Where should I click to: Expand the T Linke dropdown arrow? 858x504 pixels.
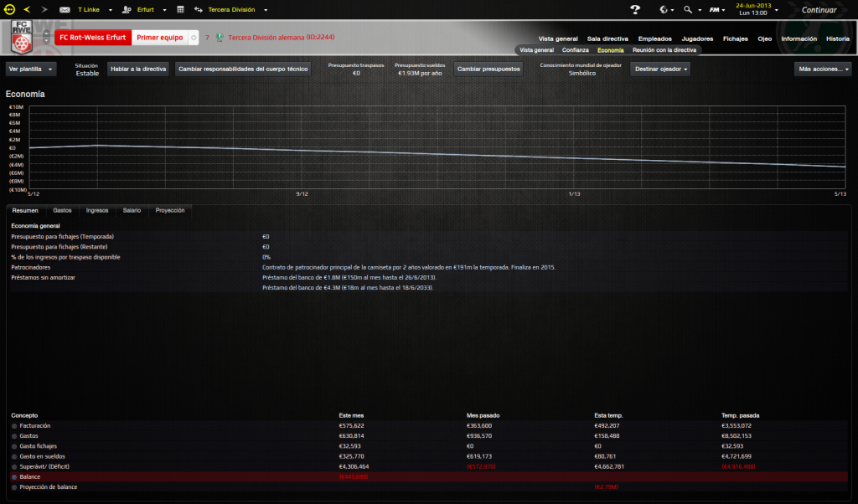click(x=111, y=10)
